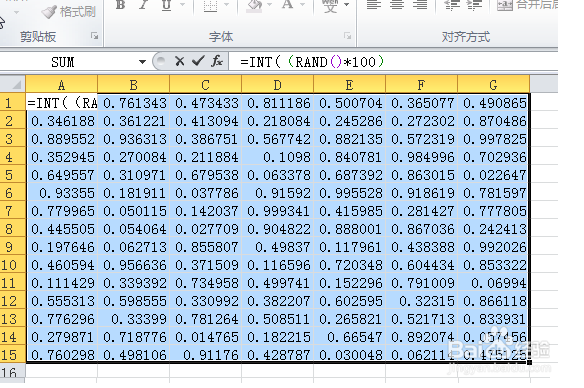Open the Insert Function fx dialog

[x=217, y=61]
